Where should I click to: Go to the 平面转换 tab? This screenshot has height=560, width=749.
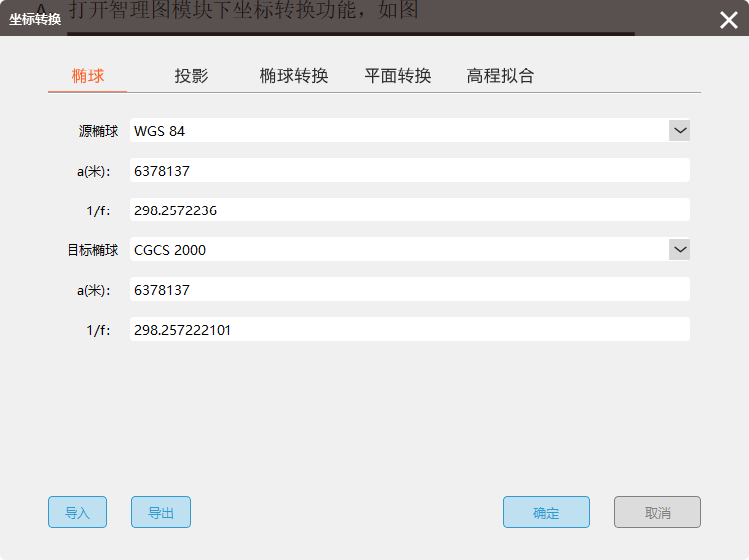[397, 76]
